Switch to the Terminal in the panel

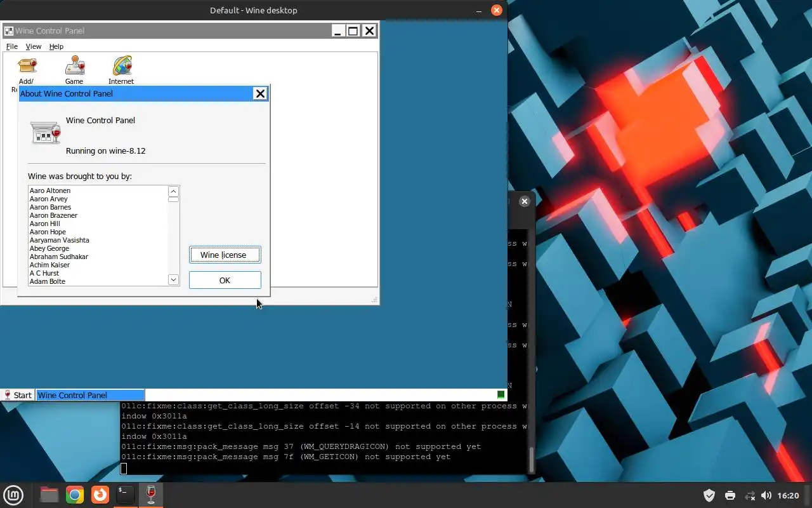(126, 495)
